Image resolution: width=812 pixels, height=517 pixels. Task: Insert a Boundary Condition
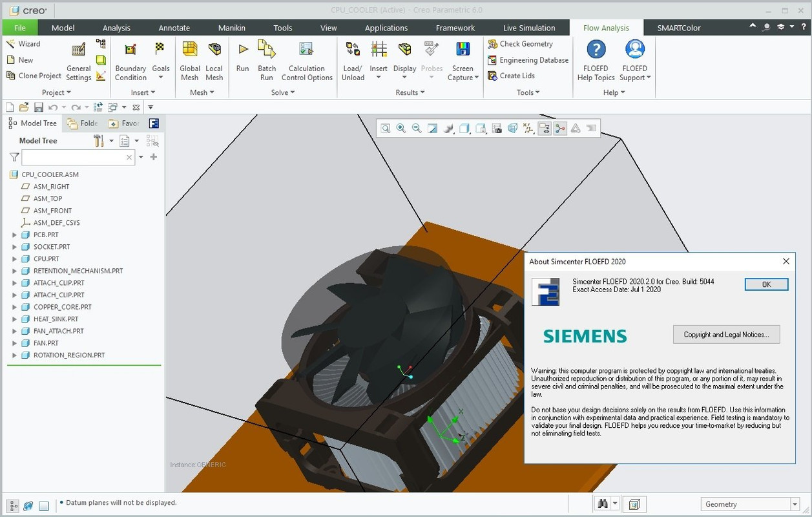click(x=130, y=62)
